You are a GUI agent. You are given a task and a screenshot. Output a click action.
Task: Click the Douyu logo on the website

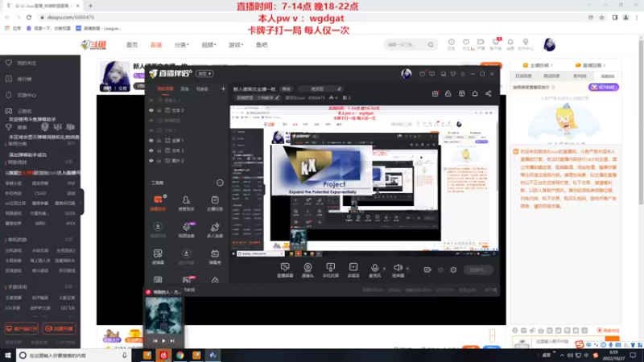(93, 45)
